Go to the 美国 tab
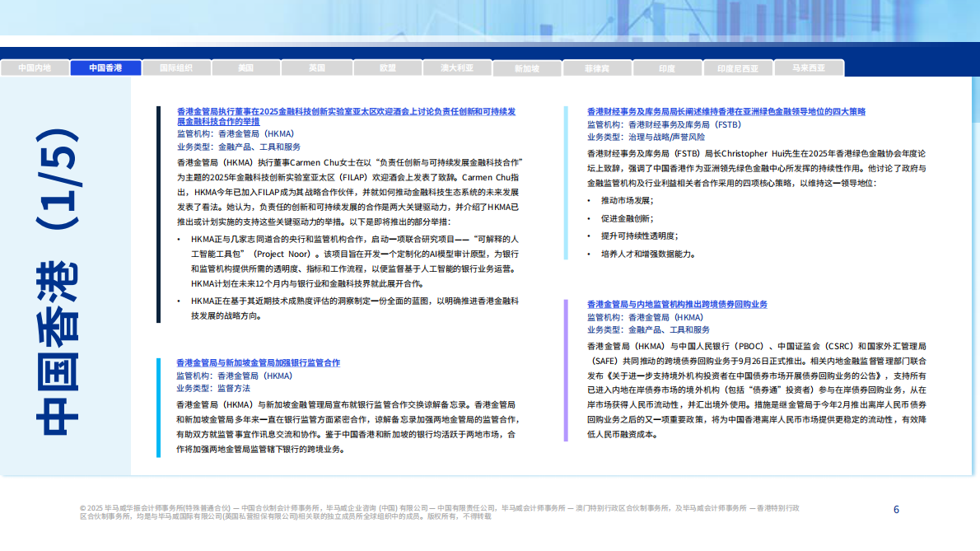This screenshot has width=980, height=551. (246, 68)
